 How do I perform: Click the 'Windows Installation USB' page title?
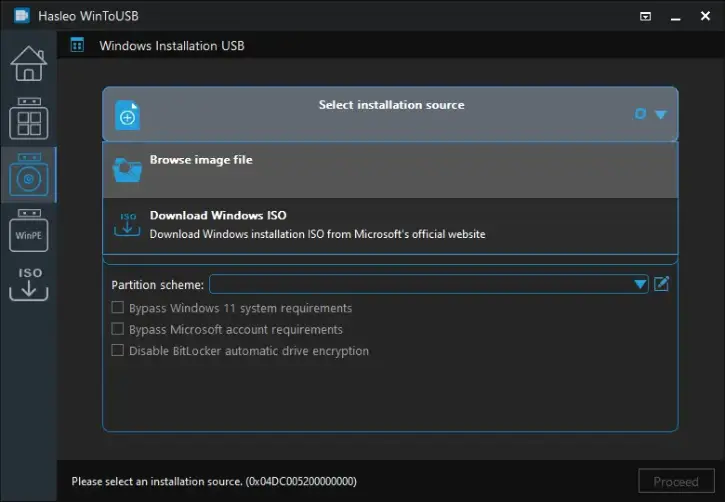172,46
